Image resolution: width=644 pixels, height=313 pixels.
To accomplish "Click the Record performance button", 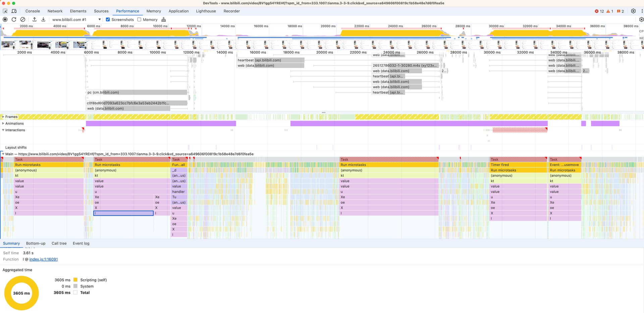I will coord(5,19).
